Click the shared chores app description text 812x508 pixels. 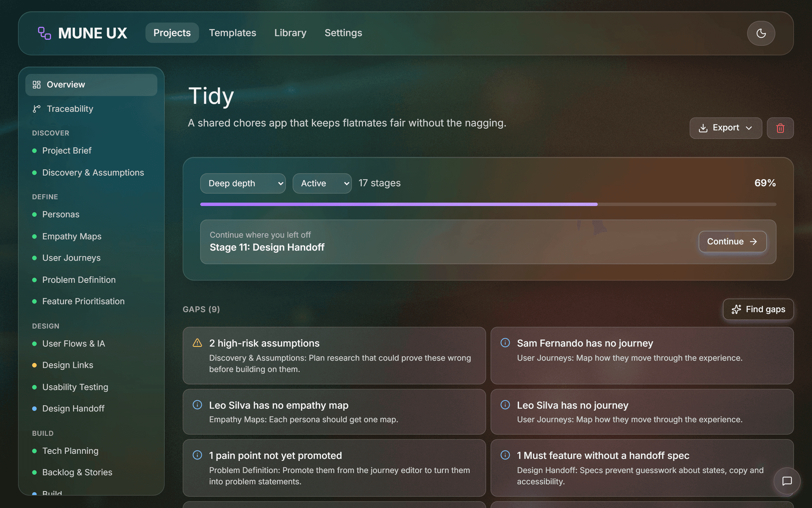click(347, 123)
